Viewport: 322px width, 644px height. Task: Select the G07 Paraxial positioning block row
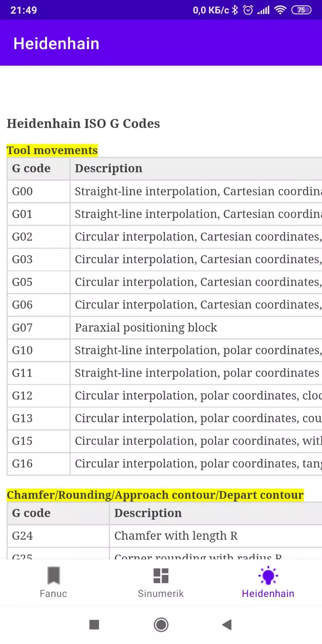pyautogui.click(x=164, y=328)
